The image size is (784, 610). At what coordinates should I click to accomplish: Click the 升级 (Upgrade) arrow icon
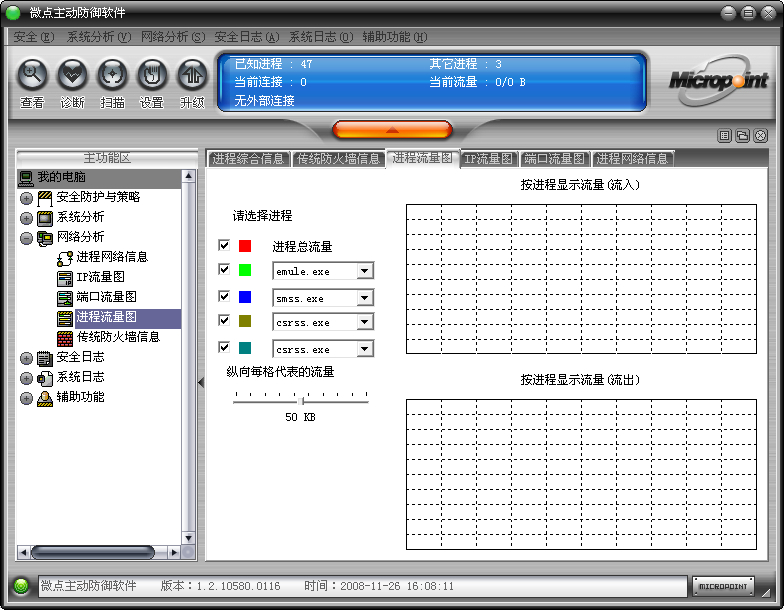pyautogui.click(x=192, y=75)
